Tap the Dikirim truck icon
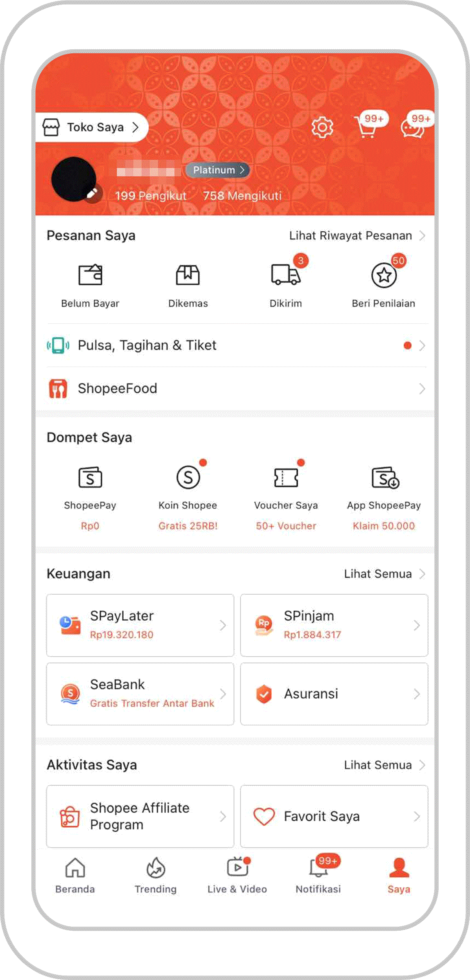470x980 pixels. [x=286, y=274]
